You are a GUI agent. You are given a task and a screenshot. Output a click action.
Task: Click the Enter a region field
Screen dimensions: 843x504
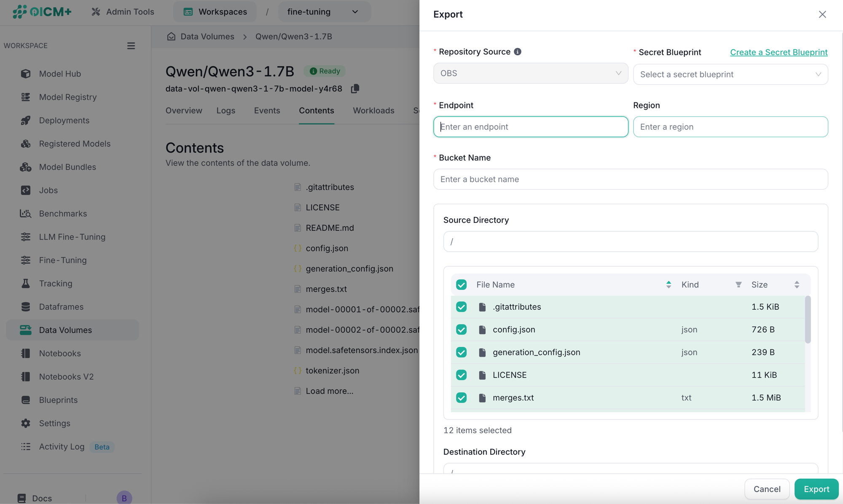tap(730, 127)
